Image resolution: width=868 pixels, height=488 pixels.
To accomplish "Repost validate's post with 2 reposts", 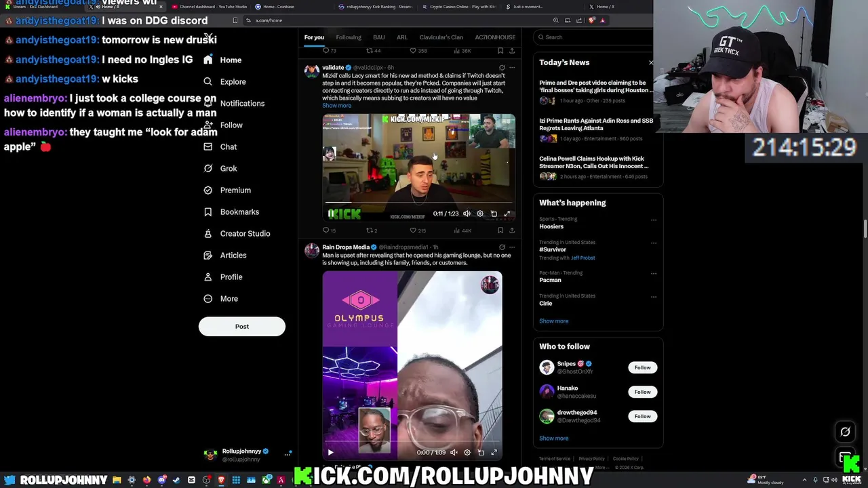I will tap(372, 230).
